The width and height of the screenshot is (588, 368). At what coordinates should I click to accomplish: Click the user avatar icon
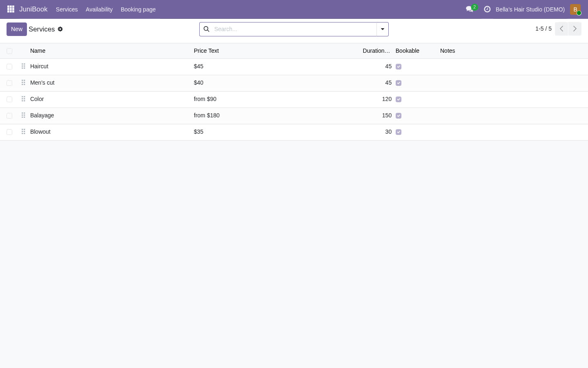coord(575,9)
